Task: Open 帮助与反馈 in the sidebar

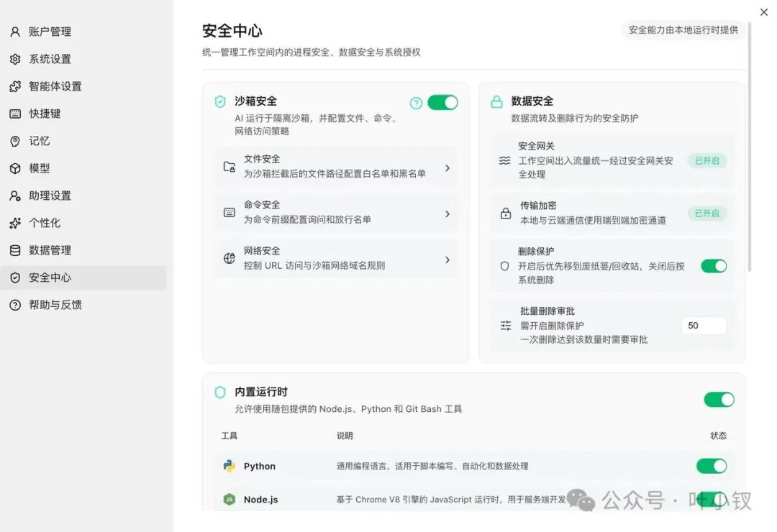Action: click(83, 305)
